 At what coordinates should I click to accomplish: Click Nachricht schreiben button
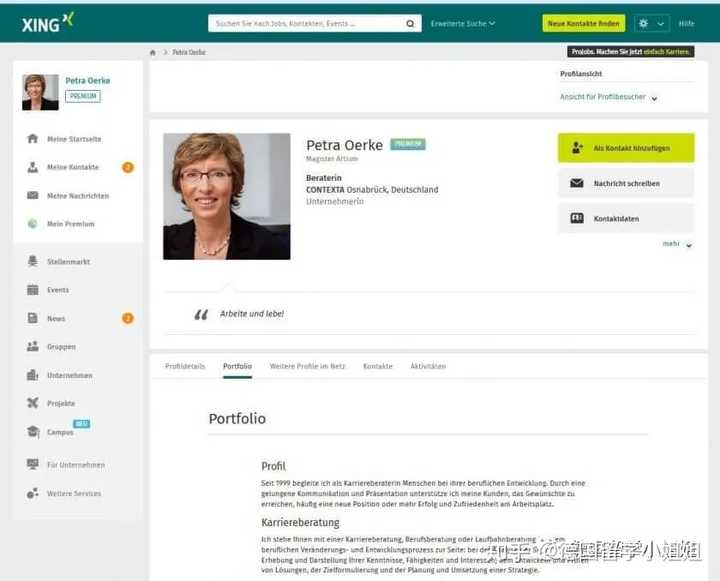click(x=626, y=183)
